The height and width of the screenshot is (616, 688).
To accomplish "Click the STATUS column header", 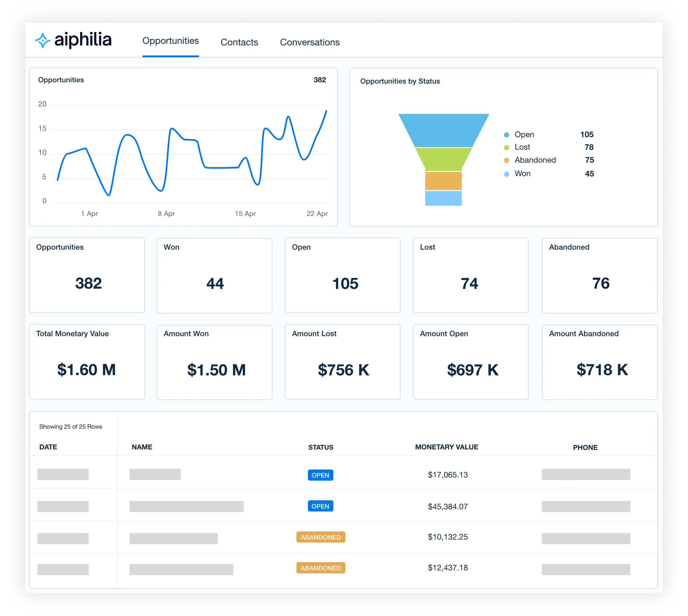I will pyautogui.click(x=321, y=448).
